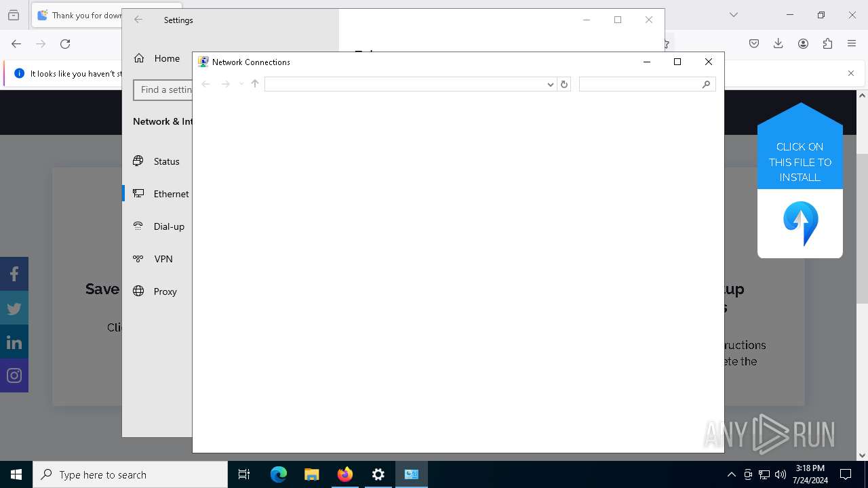Reload the Firefox page

[x=65, y=44]
